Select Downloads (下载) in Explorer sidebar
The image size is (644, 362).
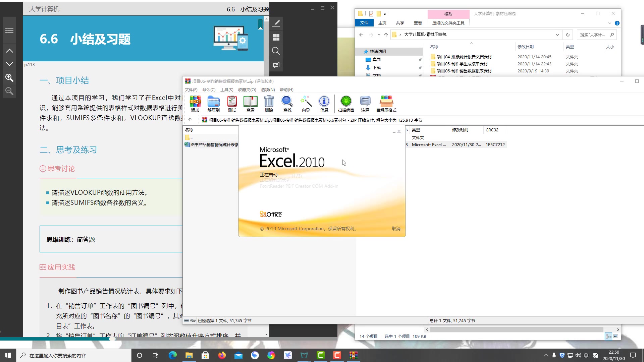point(376,67)
